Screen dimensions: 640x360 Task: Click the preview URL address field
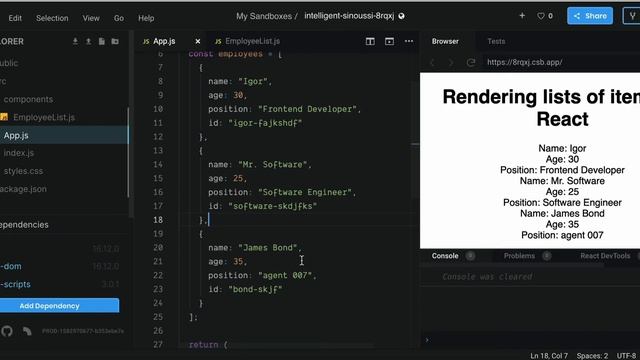(561, 62)
